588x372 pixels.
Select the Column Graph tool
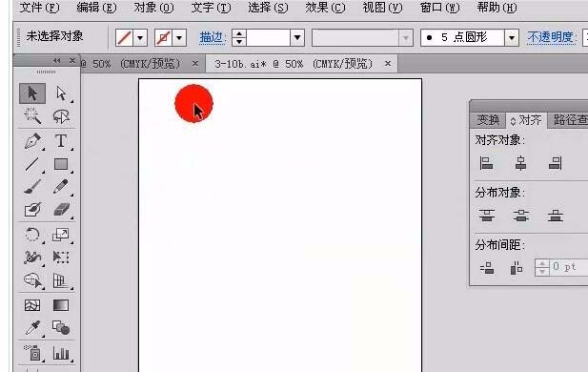(61, 353)
